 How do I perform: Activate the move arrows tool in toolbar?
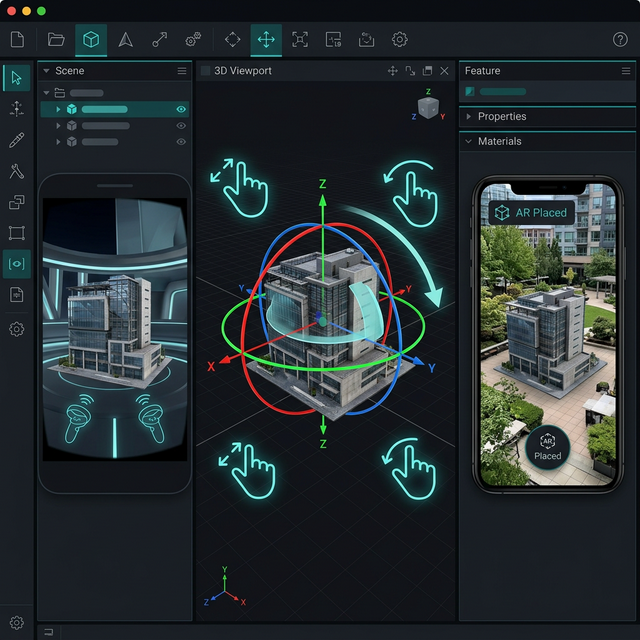[x=266, y=40]
